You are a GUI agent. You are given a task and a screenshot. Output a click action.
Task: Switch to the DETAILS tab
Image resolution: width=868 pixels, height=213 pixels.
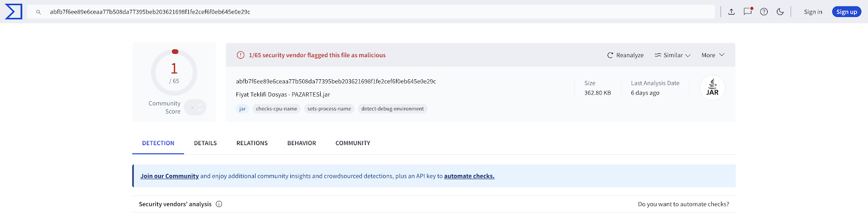click(x=206, y=143)
